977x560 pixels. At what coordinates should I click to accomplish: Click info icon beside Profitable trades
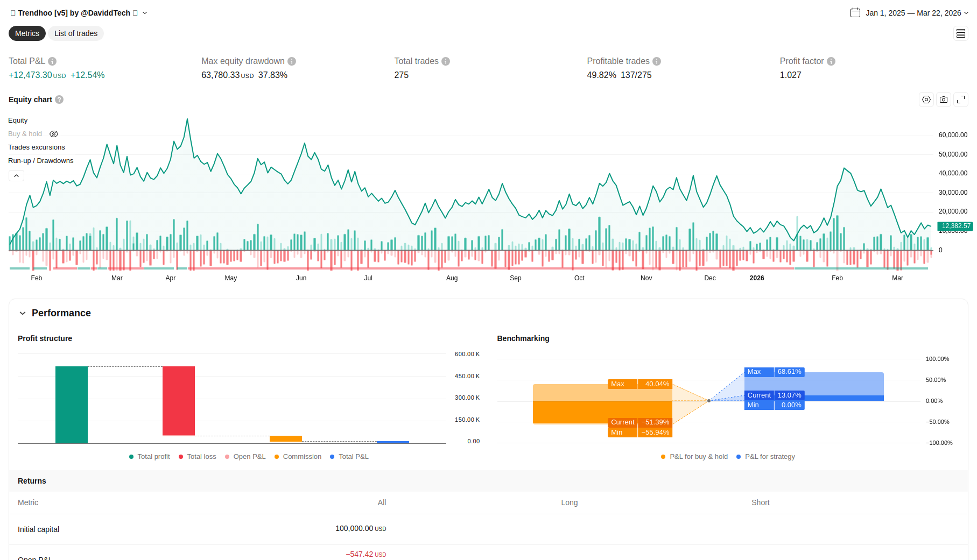(x=657, y=61)
